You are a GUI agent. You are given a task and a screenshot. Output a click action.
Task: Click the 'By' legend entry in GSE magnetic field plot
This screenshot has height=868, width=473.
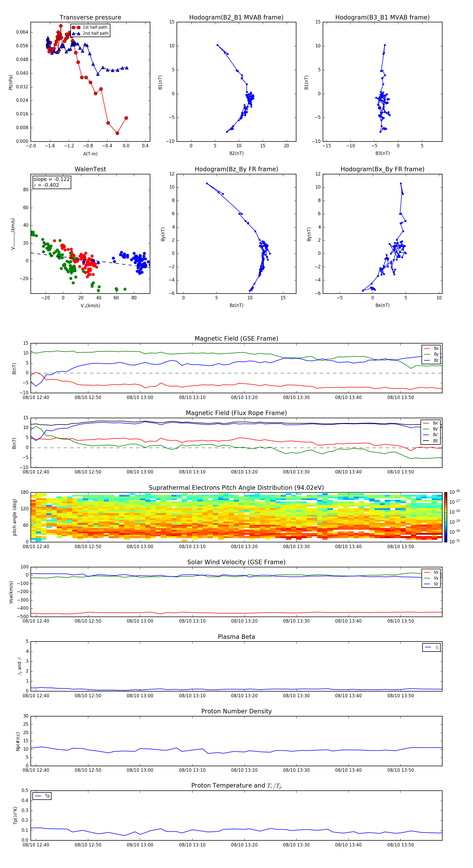(x=431, y=354)
